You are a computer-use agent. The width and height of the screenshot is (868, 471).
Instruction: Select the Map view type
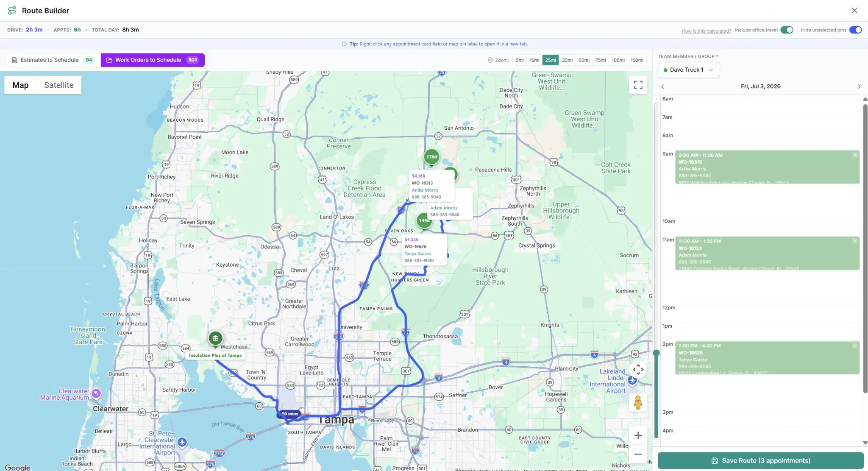20,85
